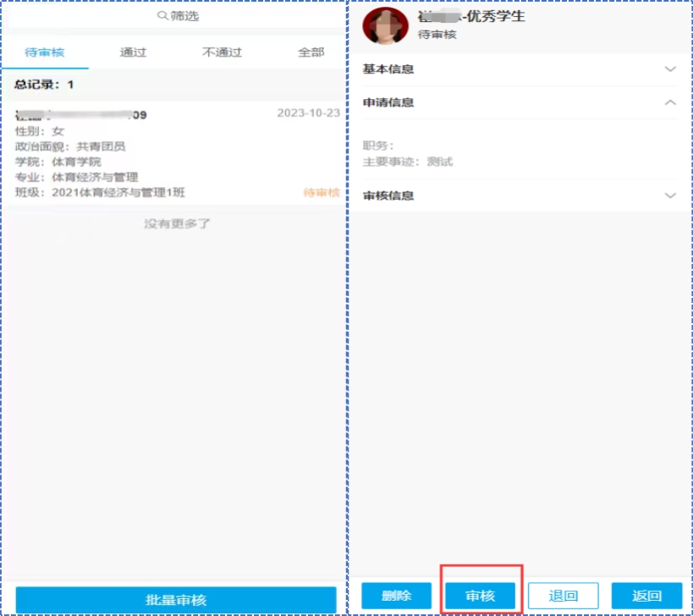Viewport: 693px width, 616px height.
Task: Show all records via 全部 tab
Action: pyautogui.click(x=311, y=52)
